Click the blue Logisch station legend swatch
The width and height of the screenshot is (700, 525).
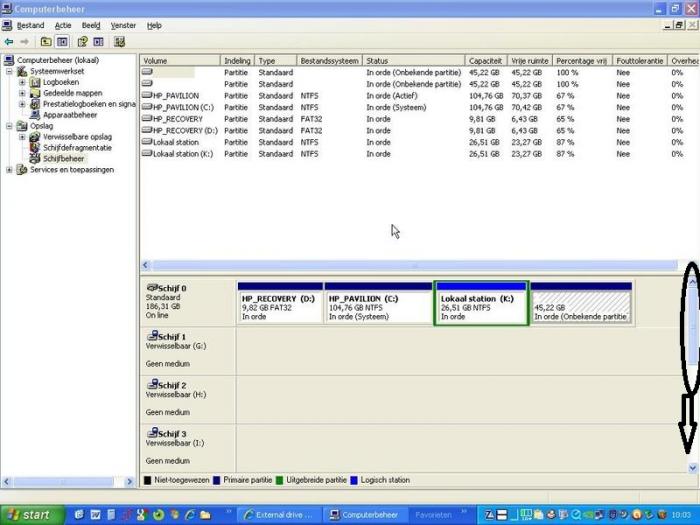[x=354, y=480]
